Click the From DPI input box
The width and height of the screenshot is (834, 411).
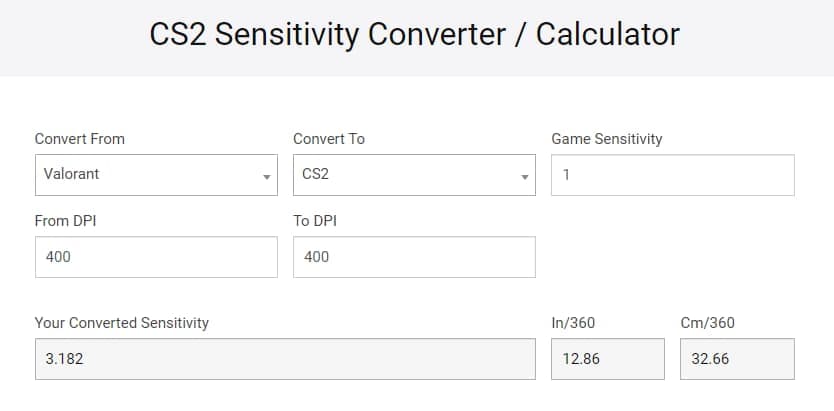tap(156, 257)
